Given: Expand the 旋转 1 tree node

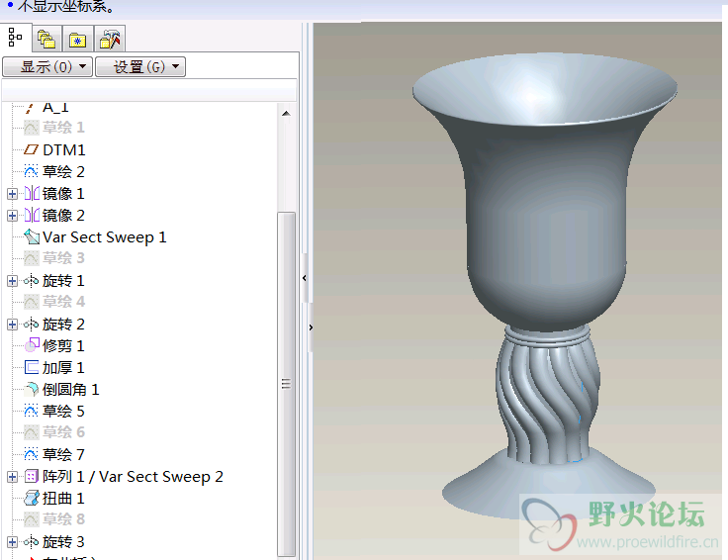Looking at the screenshot, I should (x=13, y=281).
